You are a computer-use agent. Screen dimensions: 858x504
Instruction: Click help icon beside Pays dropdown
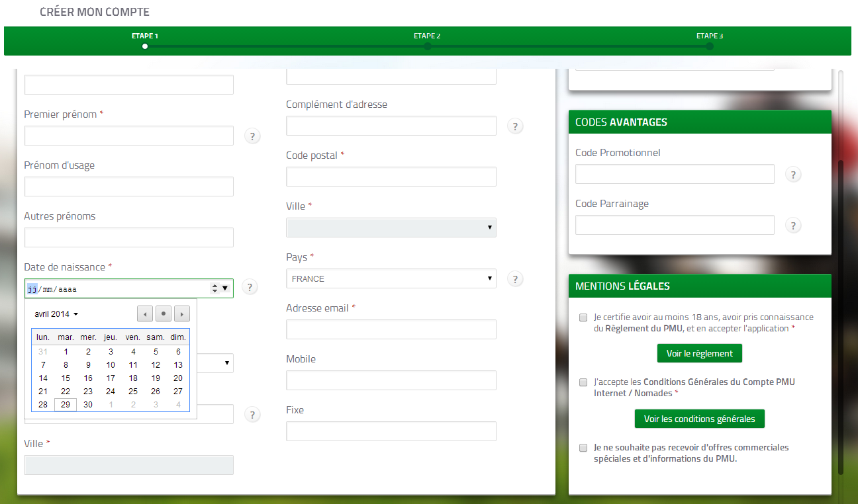(x=515, y=279)
